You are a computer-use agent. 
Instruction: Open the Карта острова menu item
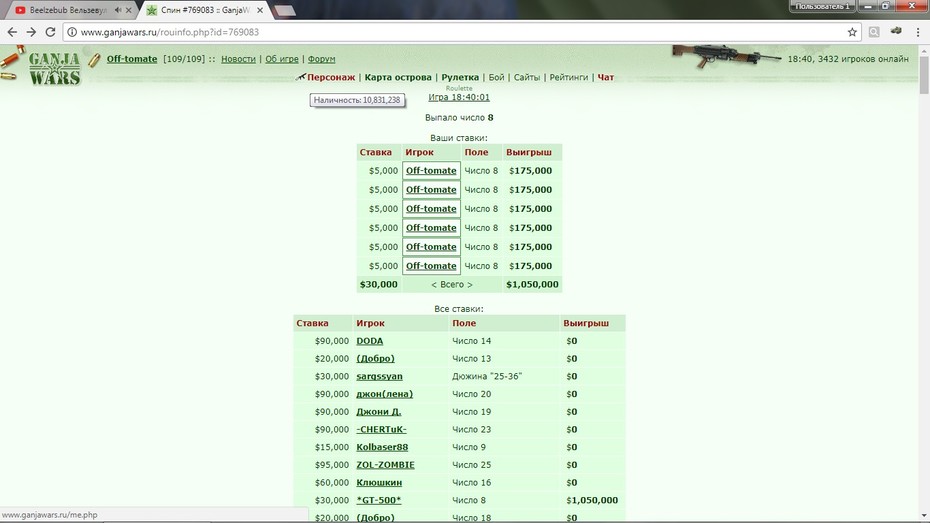tap(398, 77)
